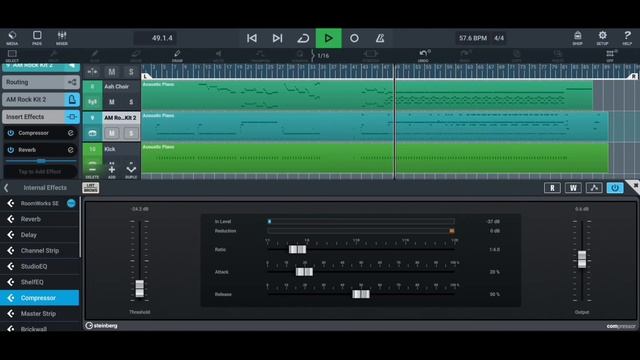Mute the AM Rock Kit 2 track
The width and height of the screenshot is (640, 360).
(112, 133)
